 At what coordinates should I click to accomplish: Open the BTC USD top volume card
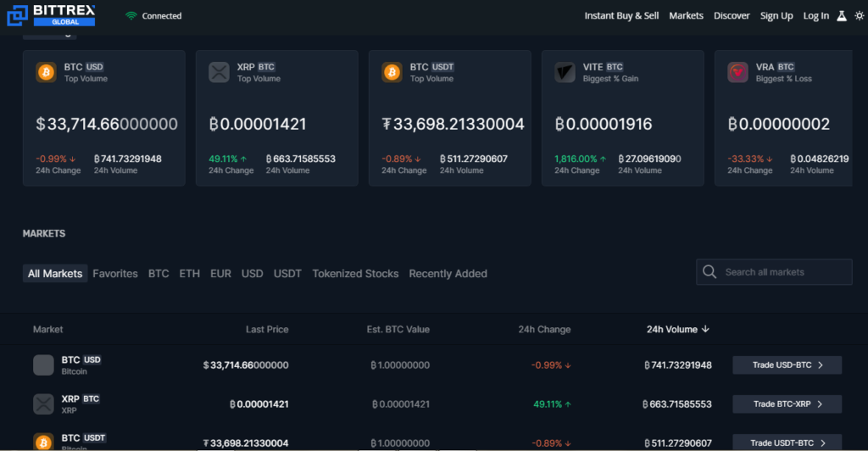[x=104, y=118]
